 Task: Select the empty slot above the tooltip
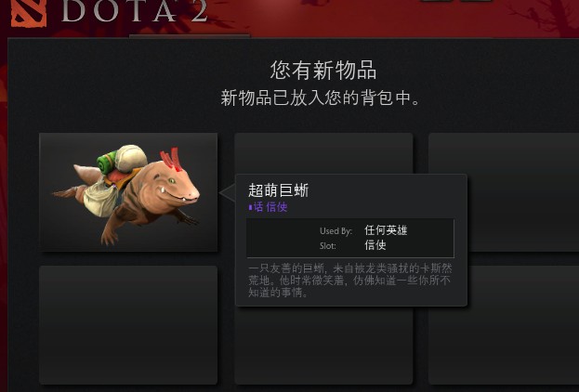(323, 153)
